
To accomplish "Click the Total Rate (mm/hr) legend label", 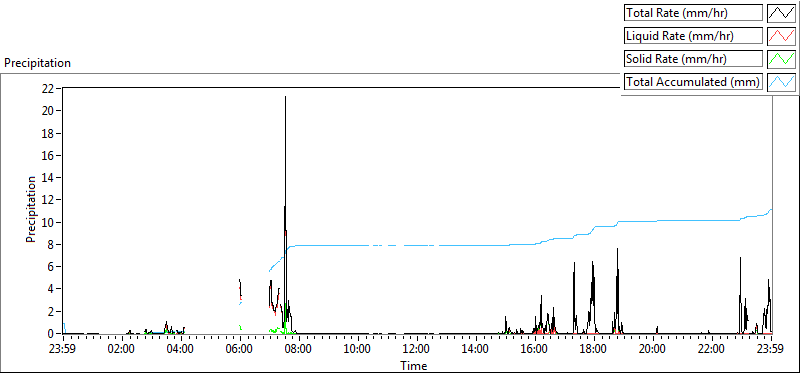I will pos(694,13).
